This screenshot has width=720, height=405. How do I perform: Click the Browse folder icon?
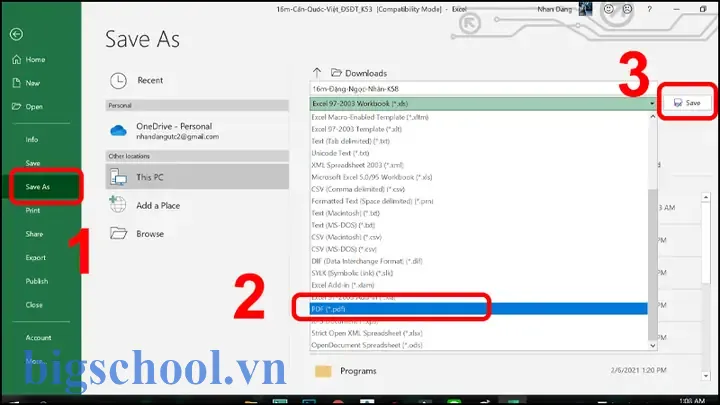point(118,233)
